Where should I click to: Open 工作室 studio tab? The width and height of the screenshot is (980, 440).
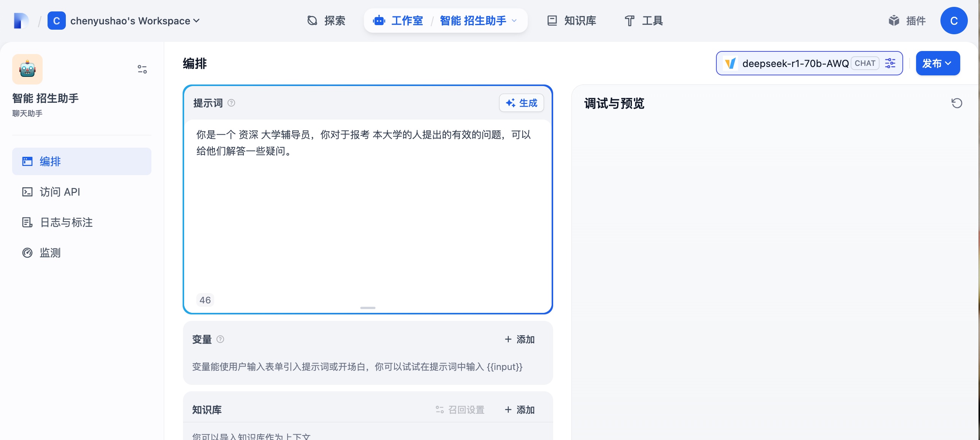click(x=398, y=21)
